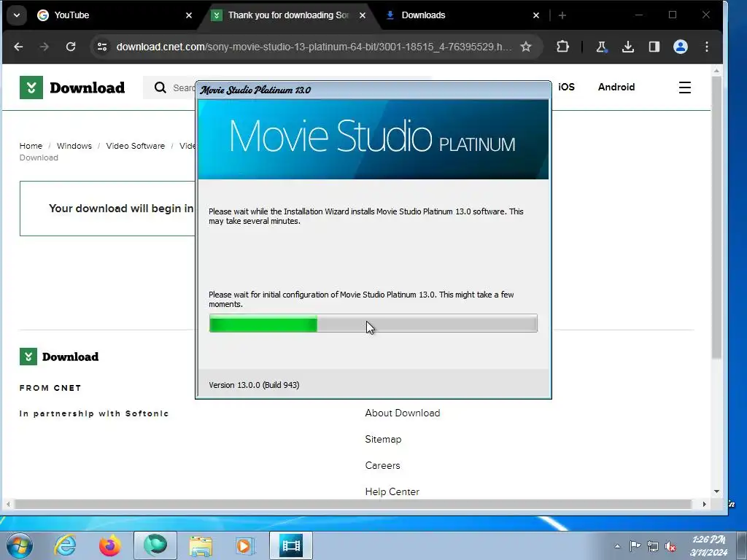Open About Download footer link
Viewport: 747px width, 560px height.
[403, 413]
